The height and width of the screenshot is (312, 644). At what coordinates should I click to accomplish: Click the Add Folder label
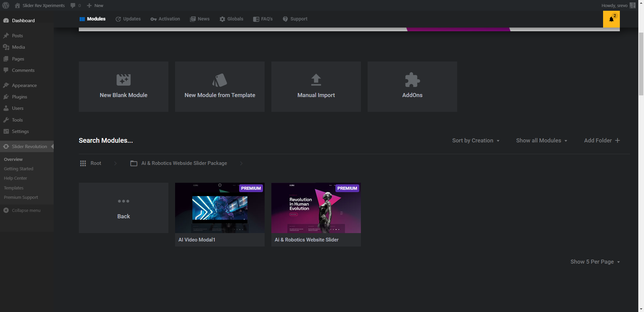598,140
